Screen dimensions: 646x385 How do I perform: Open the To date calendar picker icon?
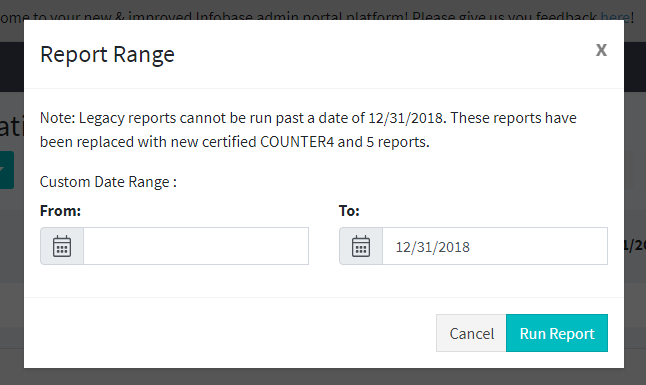361,246
